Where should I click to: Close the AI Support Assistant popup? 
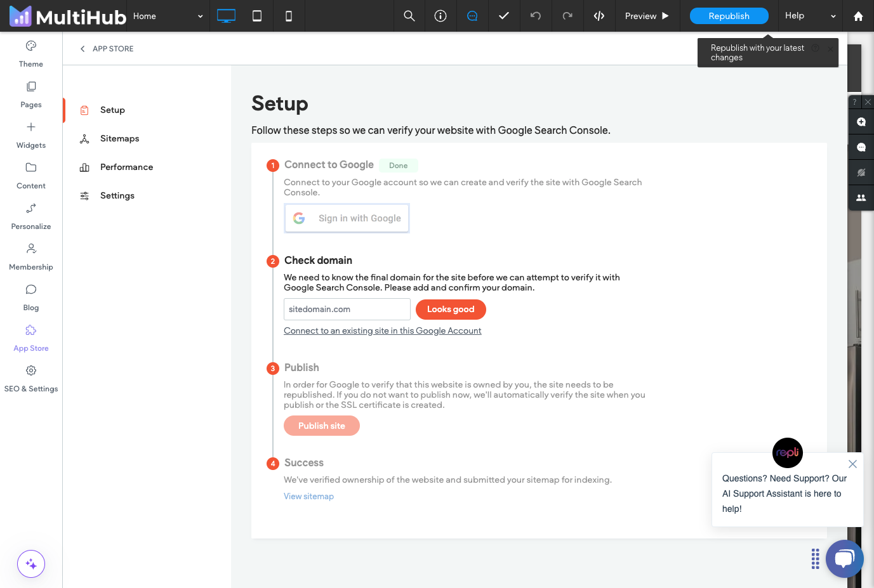852,464
